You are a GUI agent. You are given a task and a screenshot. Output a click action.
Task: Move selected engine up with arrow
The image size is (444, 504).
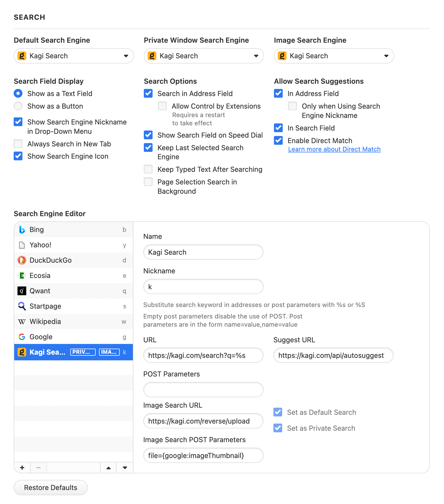109,468
